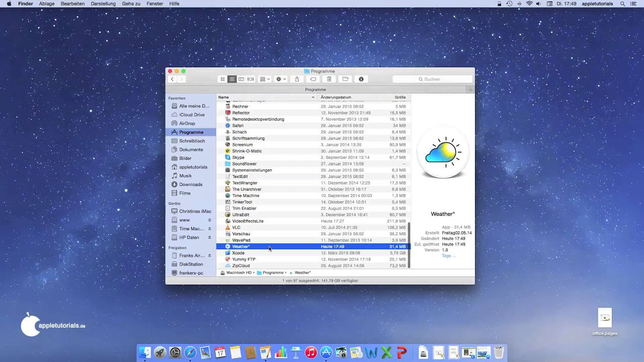The image size is (644, 362).
Task: Click the Edit Tags toolbar button
Action: click(313, 79)
